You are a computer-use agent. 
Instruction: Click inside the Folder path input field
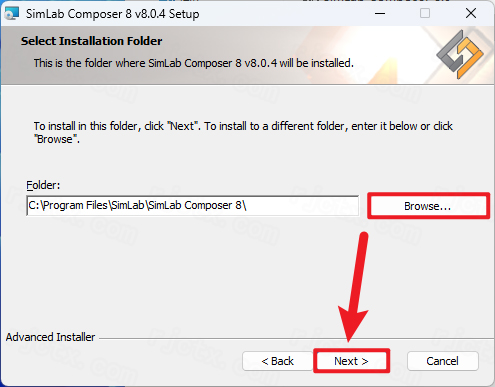coord(193,206)
